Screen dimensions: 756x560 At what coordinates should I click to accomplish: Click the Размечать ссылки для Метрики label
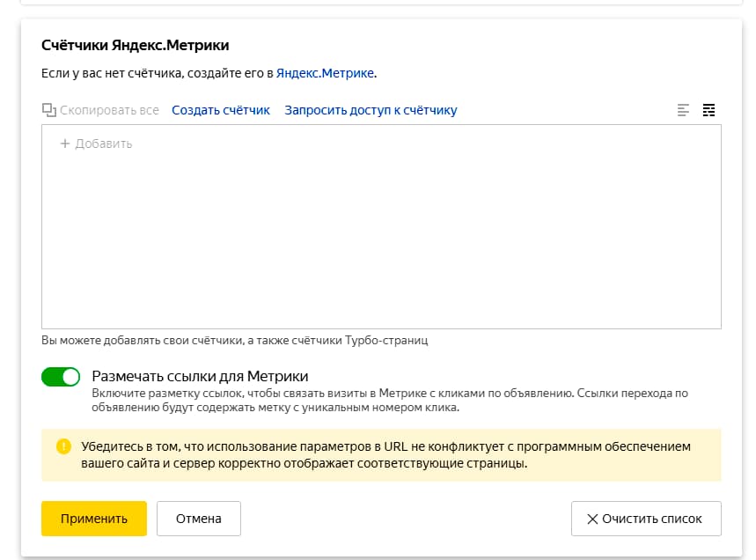tap(200, 376)
